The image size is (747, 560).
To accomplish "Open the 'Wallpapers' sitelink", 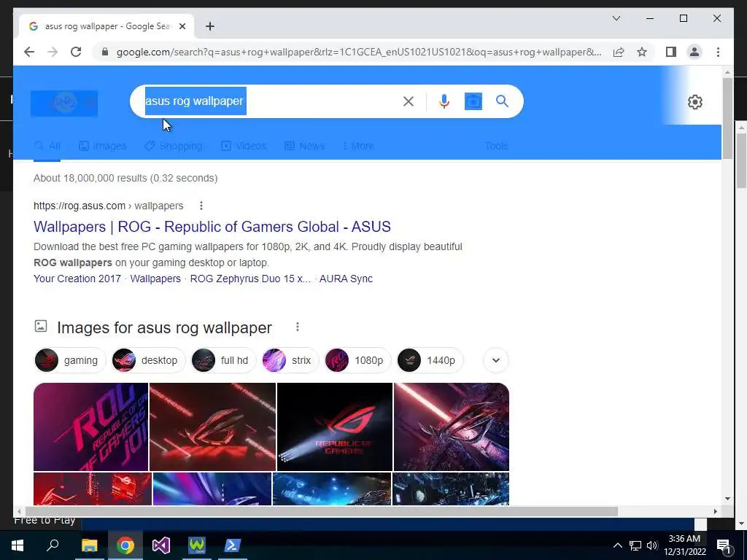I will click(155, 279).
